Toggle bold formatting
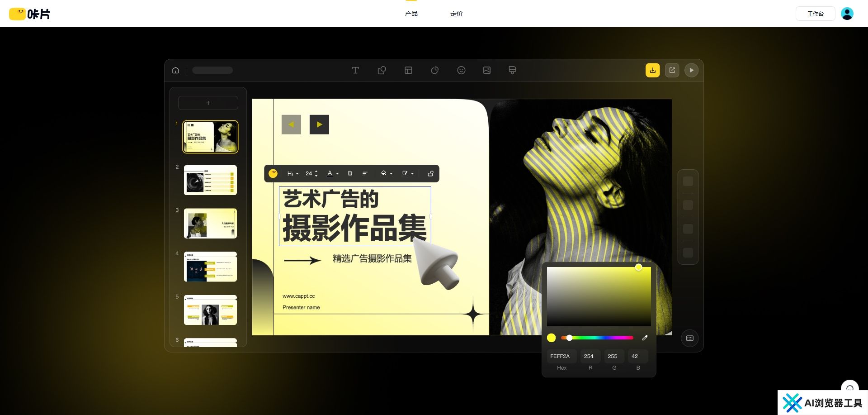868x415 pixels. click(350, 173)
